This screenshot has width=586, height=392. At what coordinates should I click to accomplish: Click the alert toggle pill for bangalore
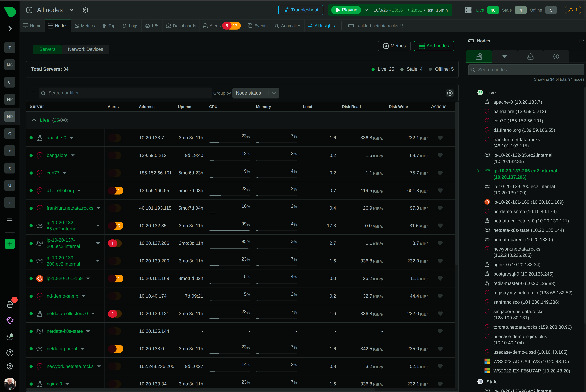pos(115,155)
